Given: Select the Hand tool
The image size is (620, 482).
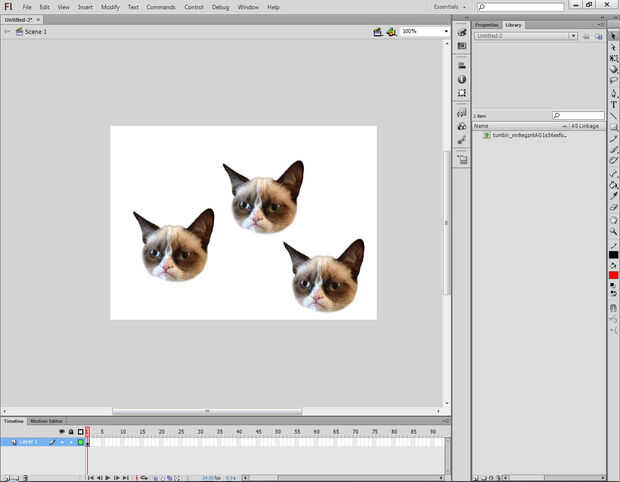Looking at the screenshot, I should tap(613, 220).
